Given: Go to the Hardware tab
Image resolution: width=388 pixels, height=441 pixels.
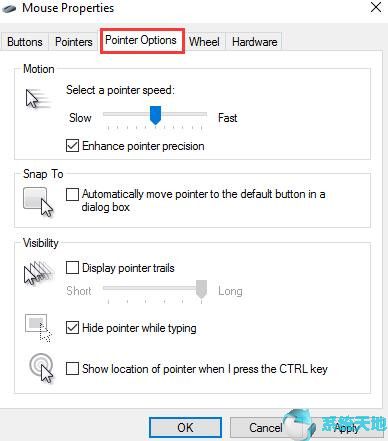Looking at the screenshot, I should (x=255, y=42).
